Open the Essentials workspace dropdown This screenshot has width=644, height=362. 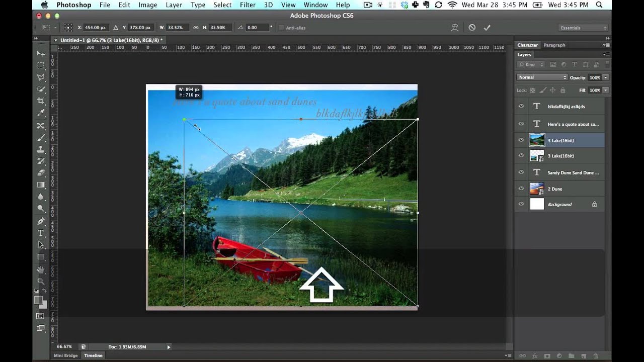tap(583, 28)
